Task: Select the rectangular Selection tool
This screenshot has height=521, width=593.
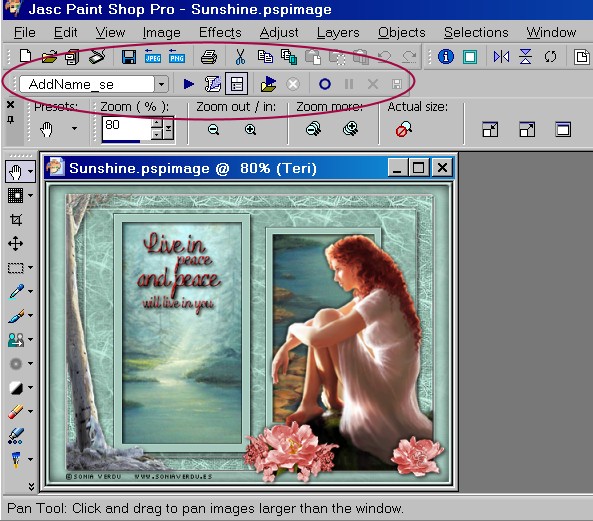Action: click(16, 268)
